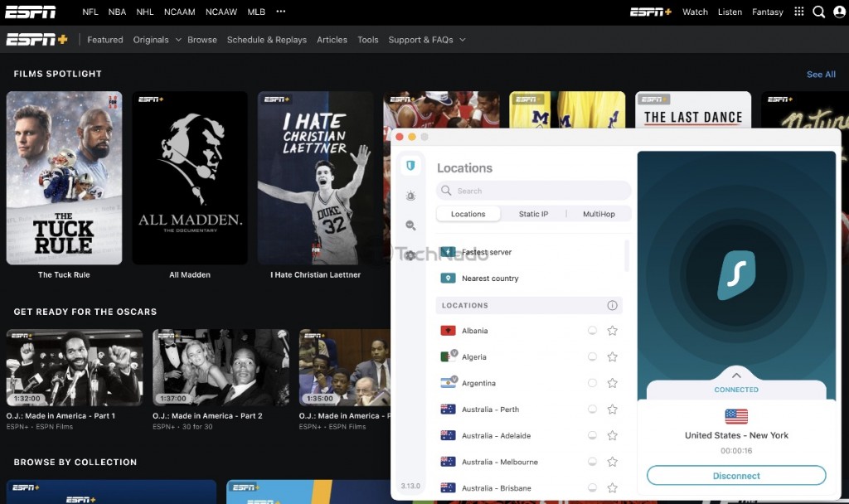Screen dimensions: 849x504
Task: Click the Surfshark locations list scrollbar
Action: click(x=627, y=256)
